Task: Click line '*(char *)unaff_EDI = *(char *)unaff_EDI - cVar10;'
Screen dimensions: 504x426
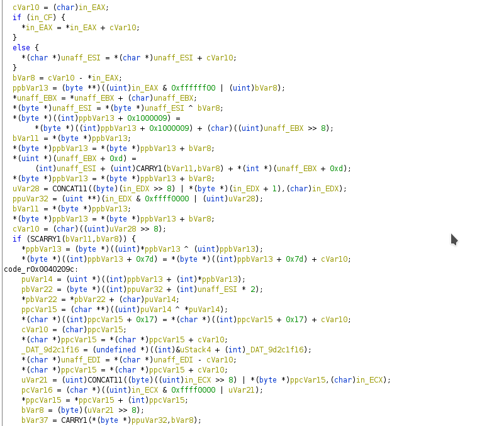Action: (x=129, y=360)
